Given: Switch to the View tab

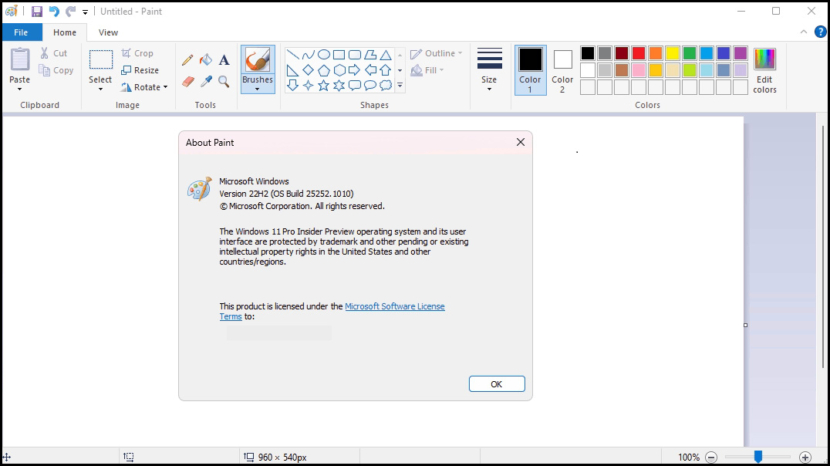Looking at the screenshot, I should pos(108,32).
